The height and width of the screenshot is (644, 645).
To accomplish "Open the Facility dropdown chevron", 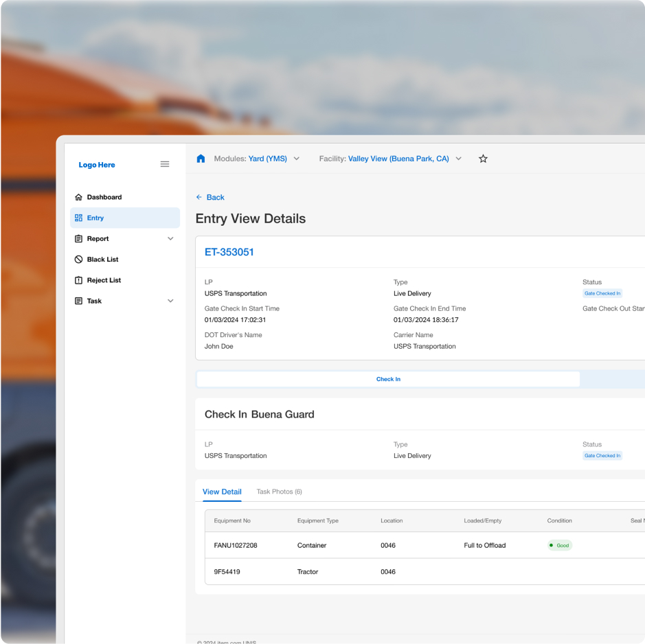I will coord(458,159).
